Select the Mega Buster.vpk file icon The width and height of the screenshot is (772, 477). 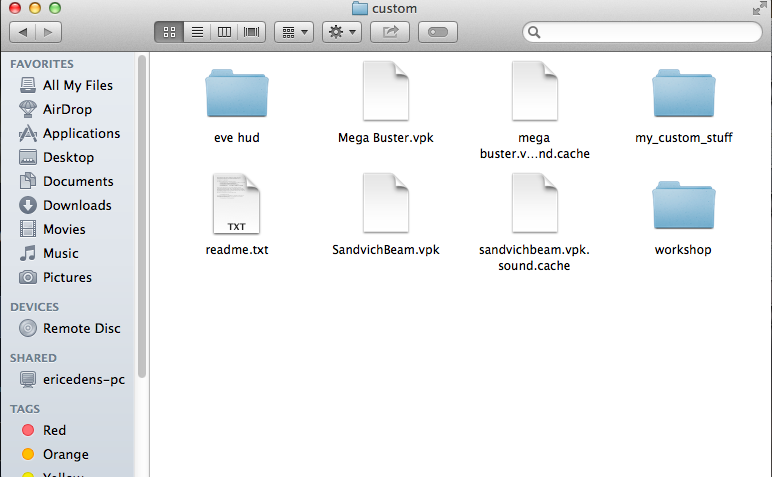pos(386,91)
